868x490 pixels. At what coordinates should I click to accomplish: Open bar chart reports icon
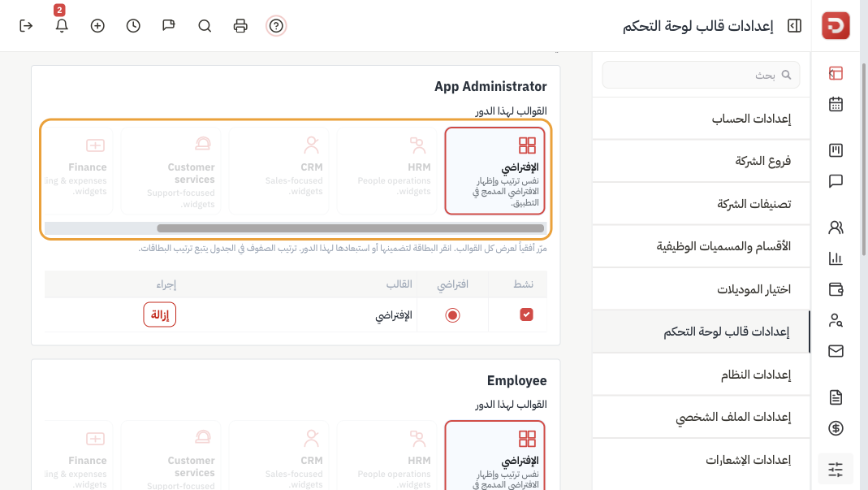coord(836,258)
